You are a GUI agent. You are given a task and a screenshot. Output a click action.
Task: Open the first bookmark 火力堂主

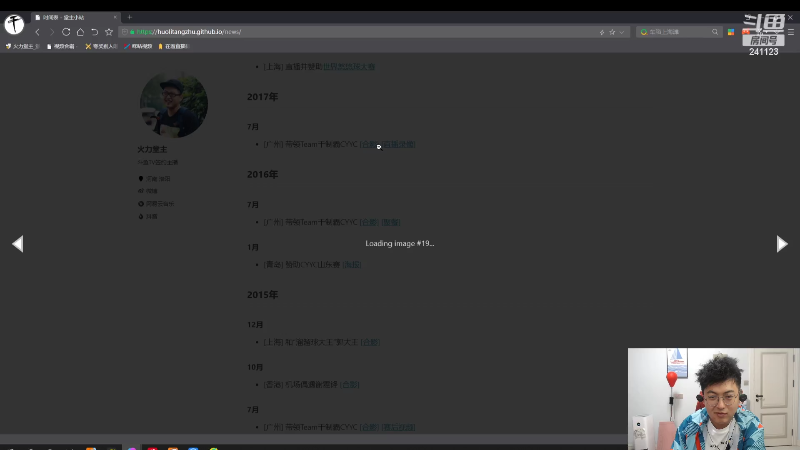(22, 46)
